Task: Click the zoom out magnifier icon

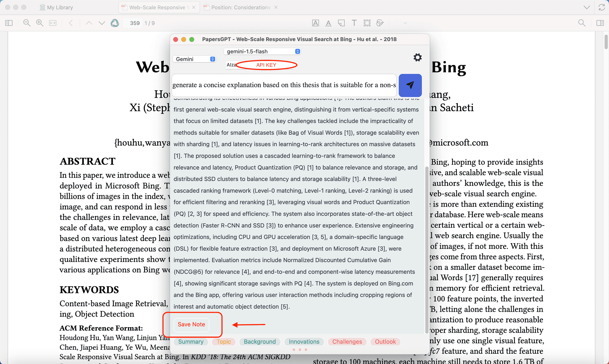Action: [27, 23]
